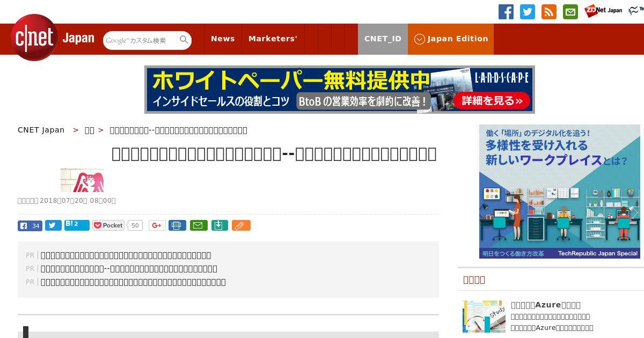644x338 pixels.
Task: Open CNET Japan's Facebook page icon in top bar
Action: coord(506,12)
